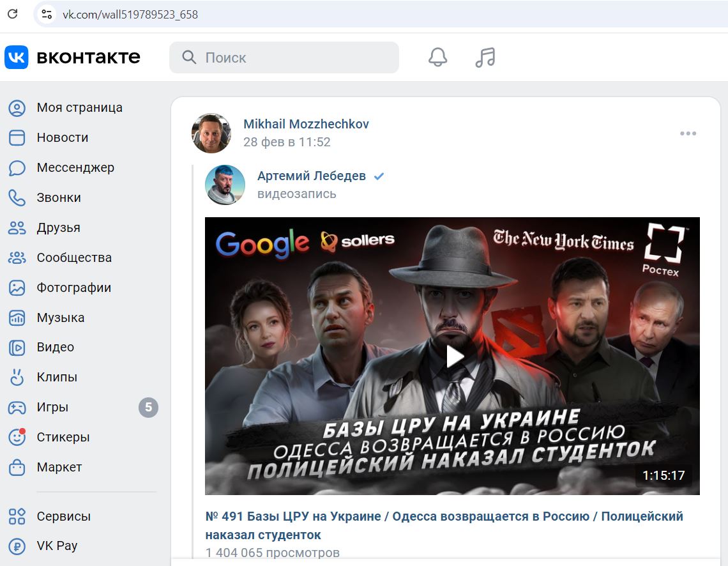This screenshot has height=566, width=728.
Task: Open Клипы in the left menu
Action: [x=57, y=377]
